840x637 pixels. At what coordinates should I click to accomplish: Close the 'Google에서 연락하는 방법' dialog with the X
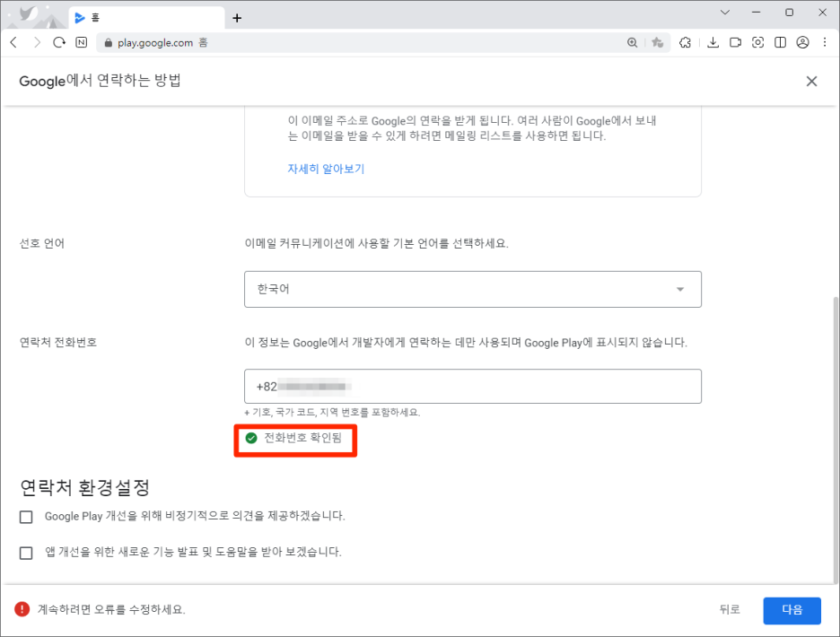tap(811, 81)
